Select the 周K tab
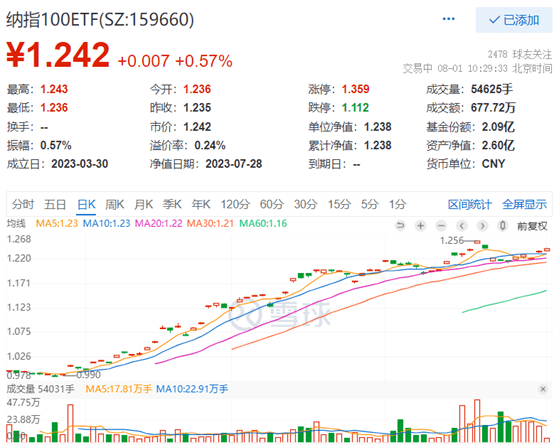 pyautogui.click(x=114, y=204)
